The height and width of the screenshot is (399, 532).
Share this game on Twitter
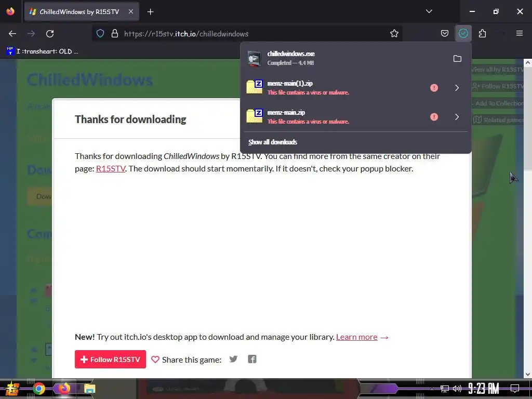coord(233,359)
